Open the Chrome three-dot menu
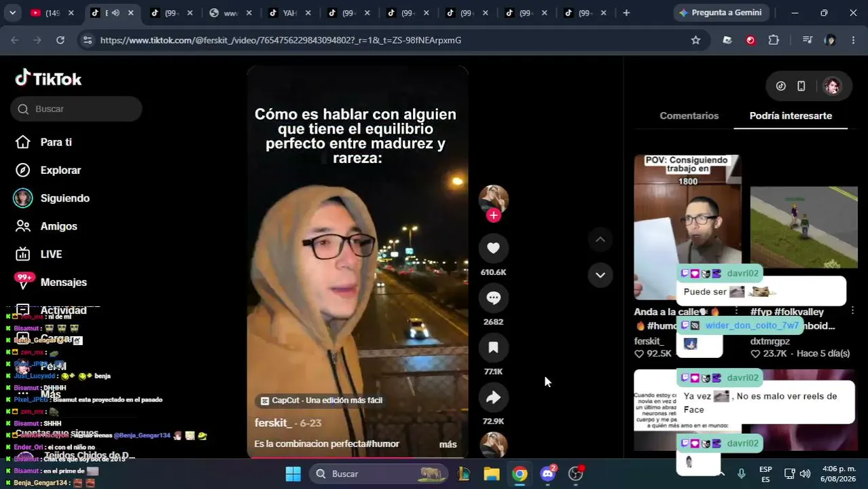 click(x=854, y=40)
